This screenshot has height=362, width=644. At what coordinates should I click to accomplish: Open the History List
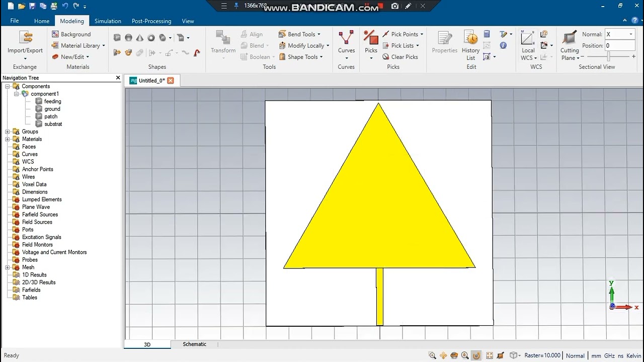(x=471, y=45)
